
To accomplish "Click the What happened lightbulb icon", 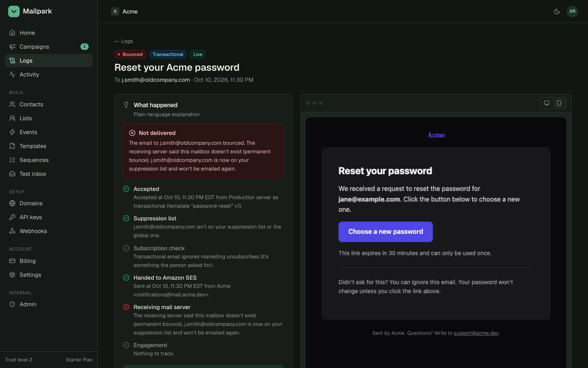I will coord(126,105).
